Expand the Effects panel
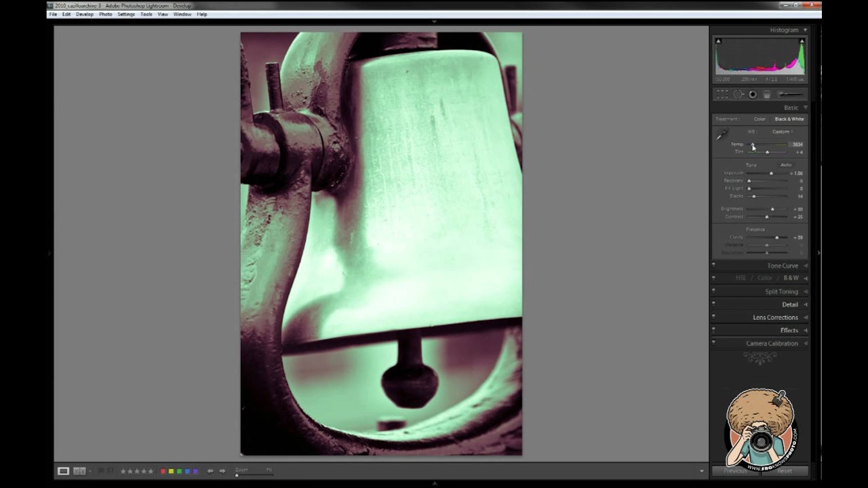 [805, 330]
